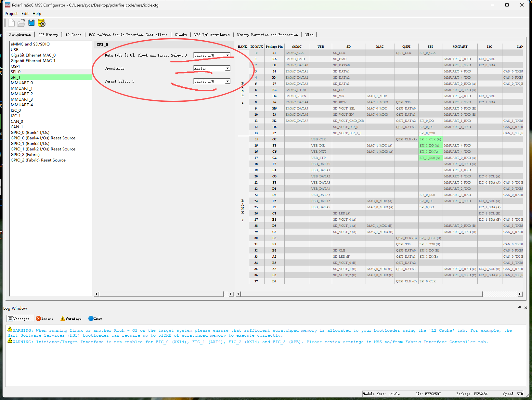Open the MSS I/O Attributes tab

(212, 35)
